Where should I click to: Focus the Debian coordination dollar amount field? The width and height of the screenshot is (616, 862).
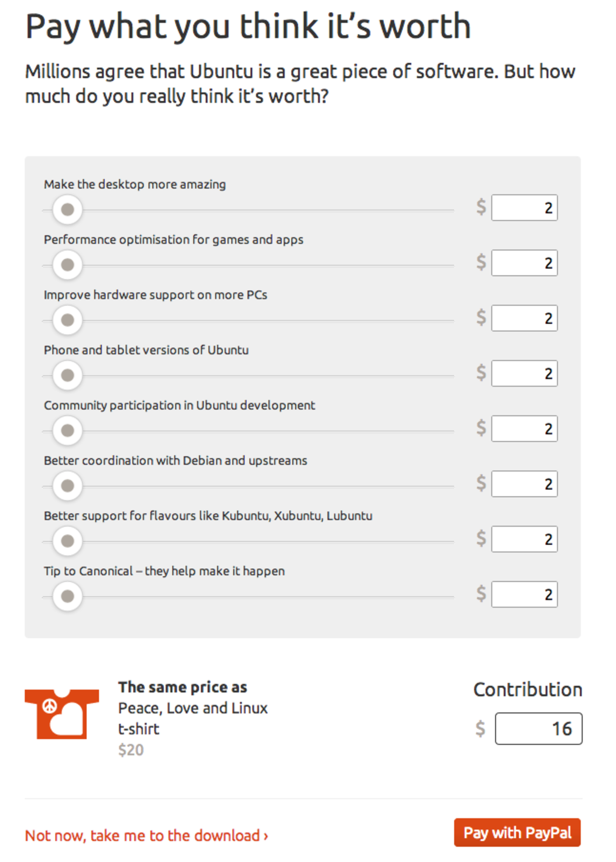tap(524, 484)
